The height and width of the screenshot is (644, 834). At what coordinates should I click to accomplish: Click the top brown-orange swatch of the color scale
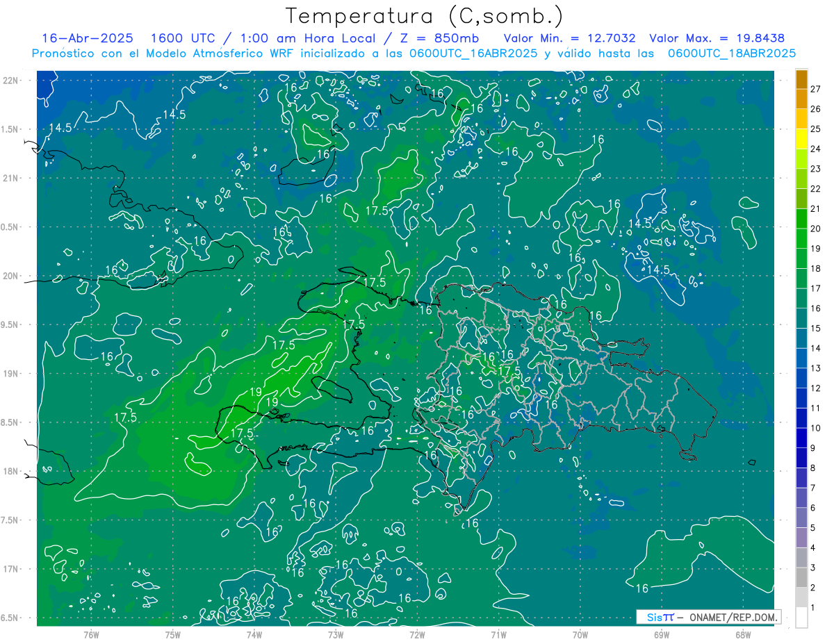point(801,79)
